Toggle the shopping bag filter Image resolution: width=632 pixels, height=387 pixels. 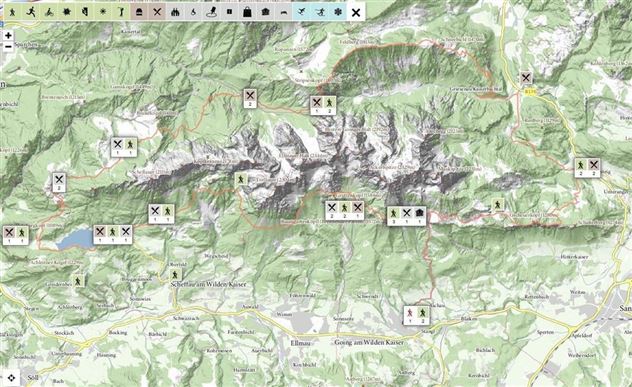coord(247,12)
